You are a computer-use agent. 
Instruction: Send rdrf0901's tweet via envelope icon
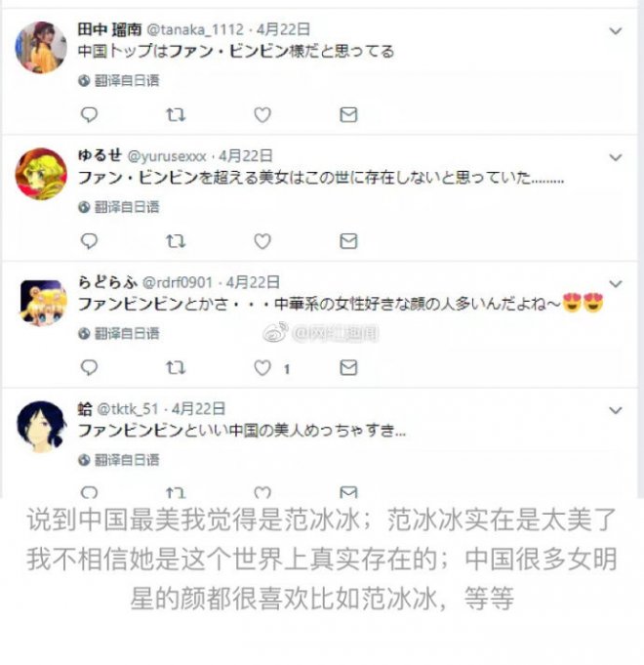(348, 367)
